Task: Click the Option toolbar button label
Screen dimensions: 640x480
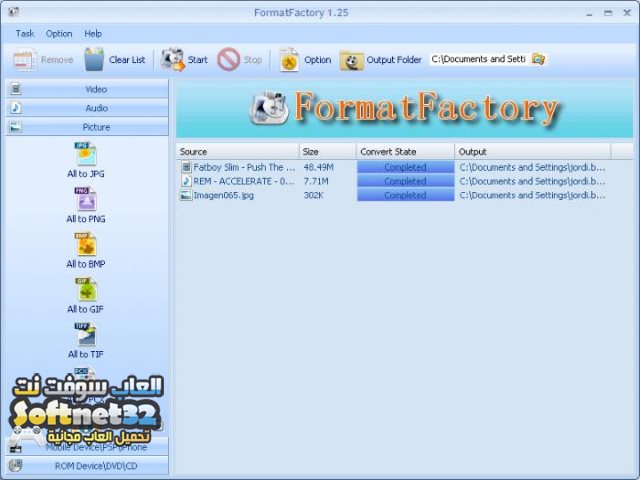Action: 318,60
